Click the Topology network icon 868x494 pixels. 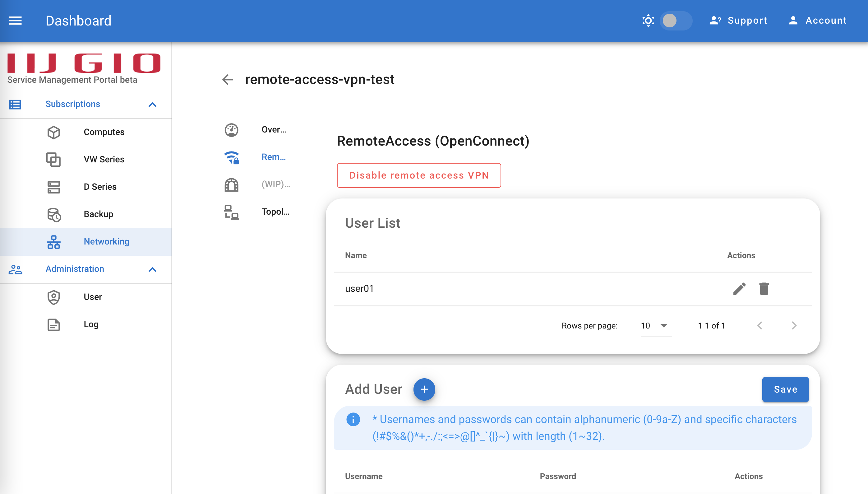[x=232, y=212]
